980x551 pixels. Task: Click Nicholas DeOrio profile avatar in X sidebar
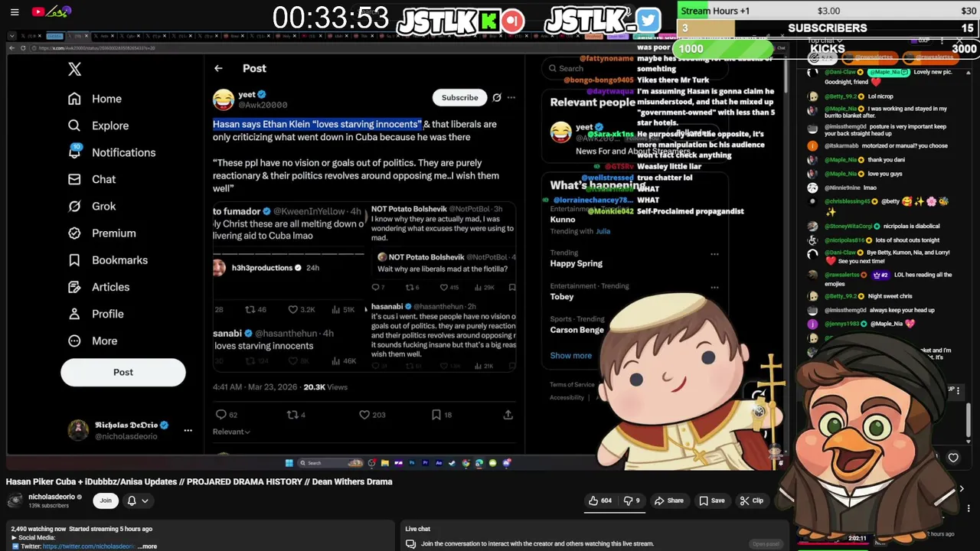coord(78,430)
